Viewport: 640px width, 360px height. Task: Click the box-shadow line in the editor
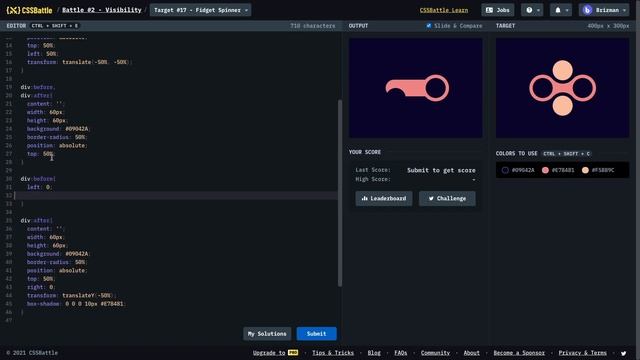76,304
